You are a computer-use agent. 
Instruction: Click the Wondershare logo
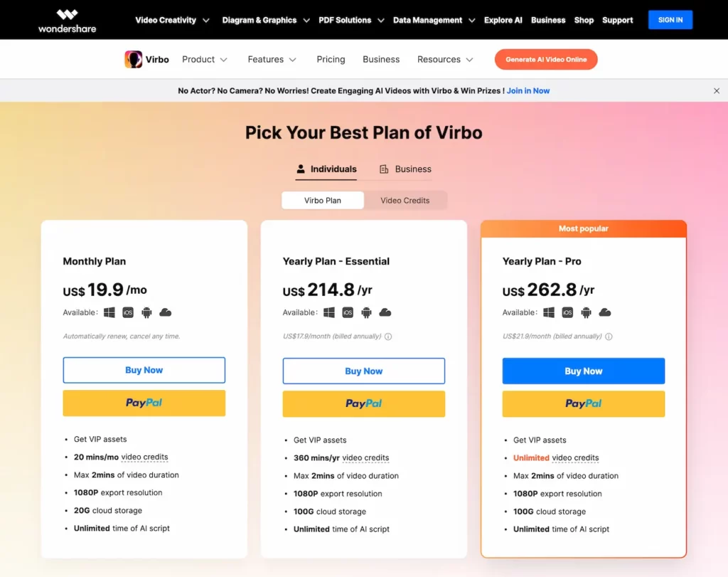pyautogui.click(x=67, y=20)
